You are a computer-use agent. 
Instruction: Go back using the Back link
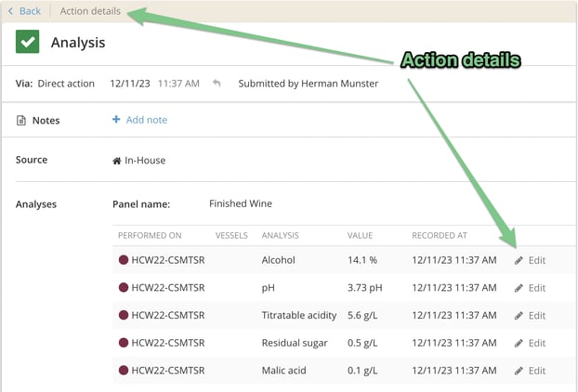pos(24,11)
